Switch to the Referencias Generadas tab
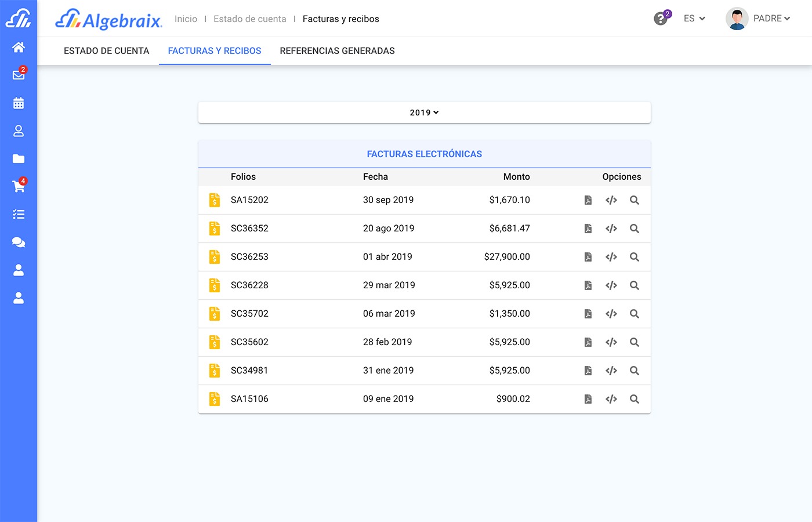812x522 pixels. (337, 51)
